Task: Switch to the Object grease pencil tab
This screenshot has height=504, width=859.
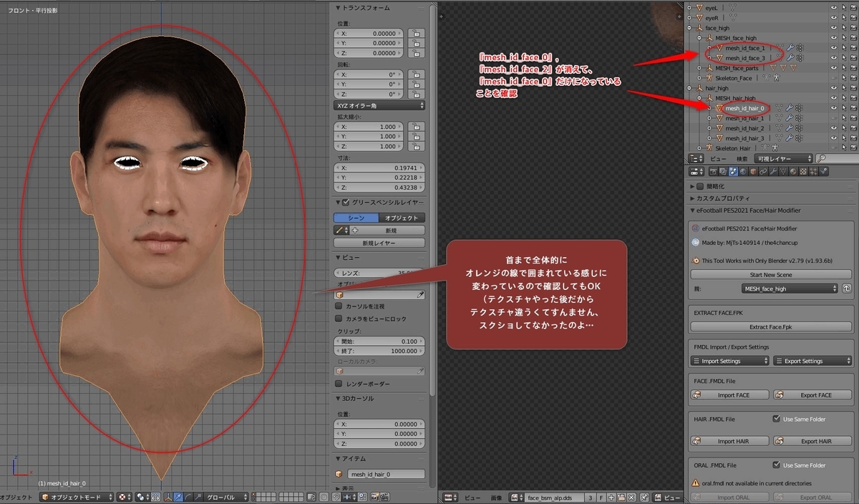Action: (x=402, y=218)
